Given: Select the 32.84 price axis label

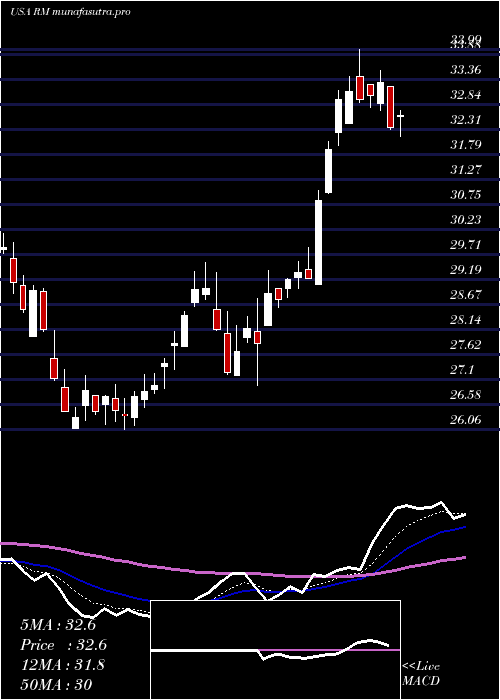Looking at the screenshot, I should [x=466, y=95].
